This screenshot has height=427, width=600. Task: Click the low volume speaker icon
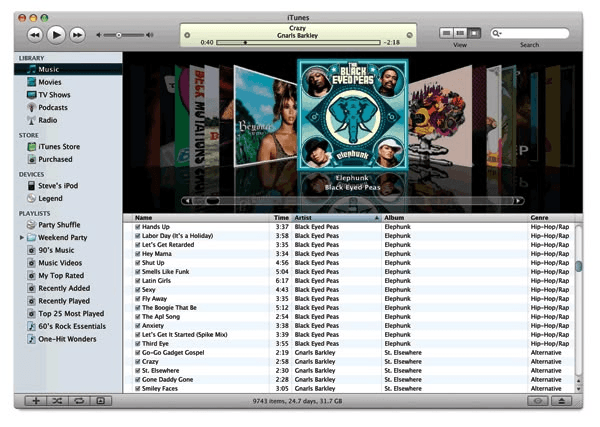[99, 35]
